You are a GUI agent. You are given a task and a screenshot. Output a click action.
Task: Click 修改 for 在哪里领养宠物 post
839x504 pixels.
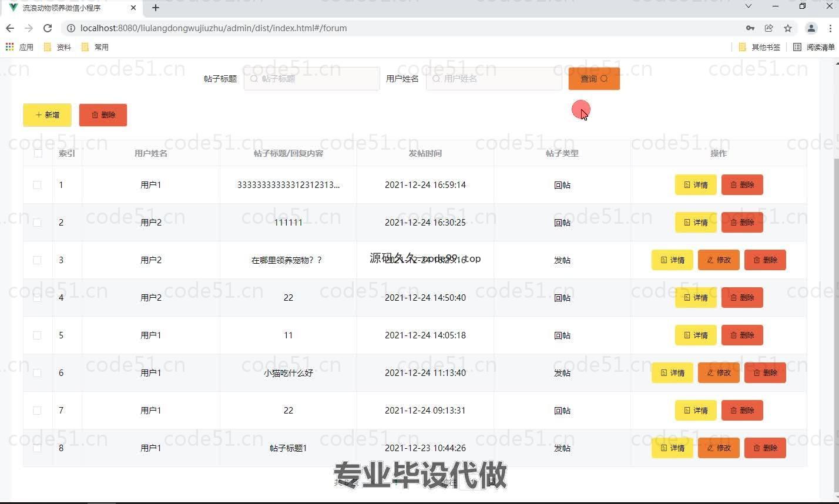(719, 260)
